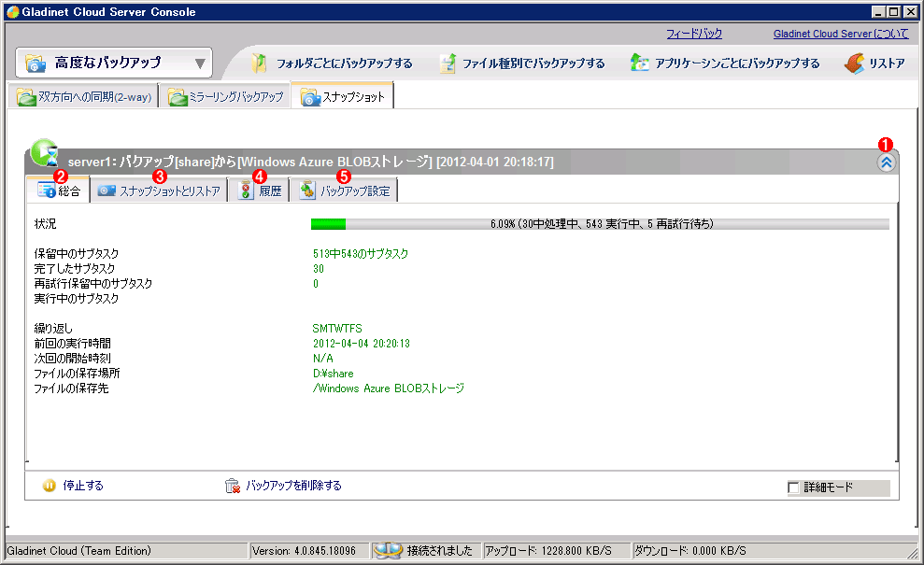
Task: Click the 接続されました connection status text
Action: coord(440,551)
